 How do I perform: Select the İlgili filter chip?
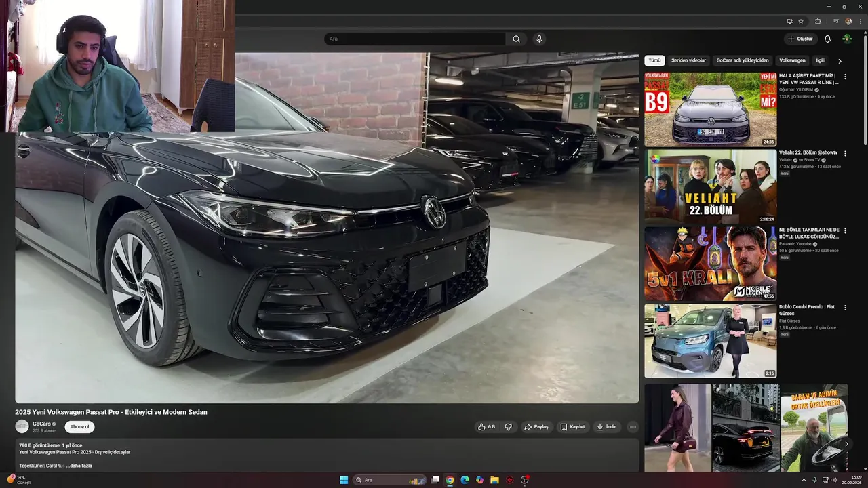tap(820, 60)
